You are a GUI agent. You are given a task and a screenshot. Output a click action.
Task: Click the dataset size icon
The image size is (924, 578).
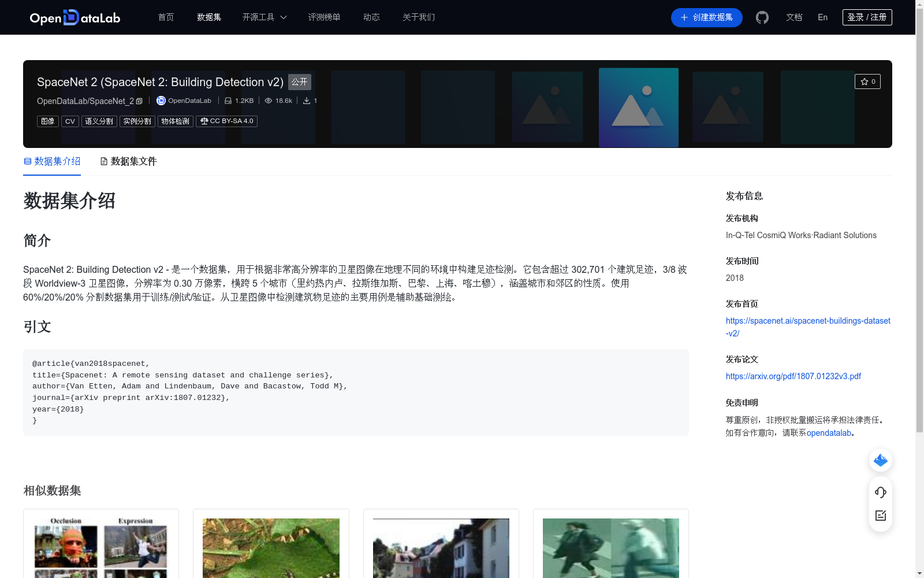[x=228, y=101]
